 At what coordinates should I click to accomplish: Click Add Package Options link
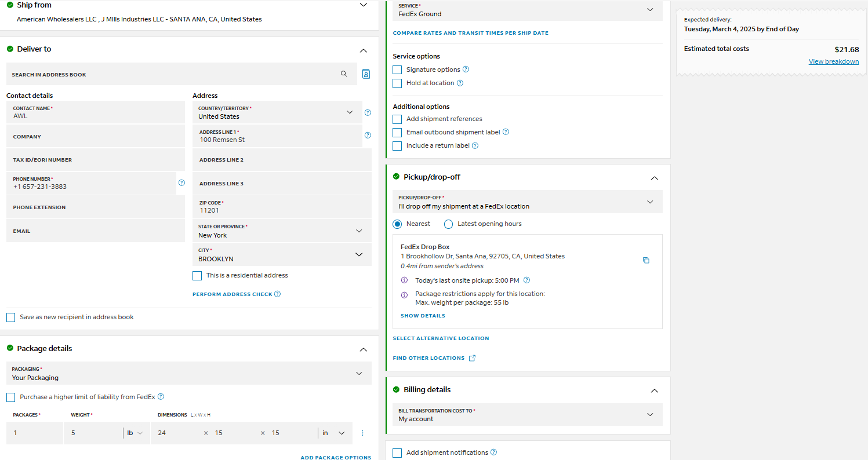click(336, 458)
